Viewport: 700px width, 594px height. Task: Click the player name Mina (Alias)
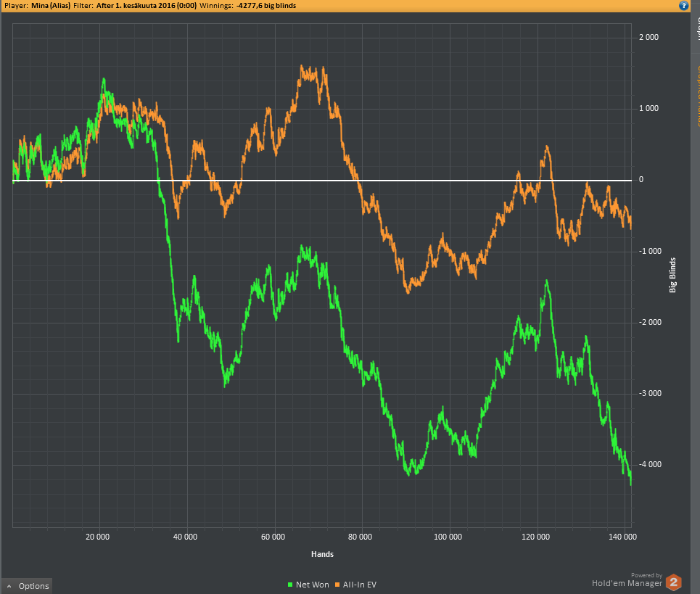click(x=51, y=6)
